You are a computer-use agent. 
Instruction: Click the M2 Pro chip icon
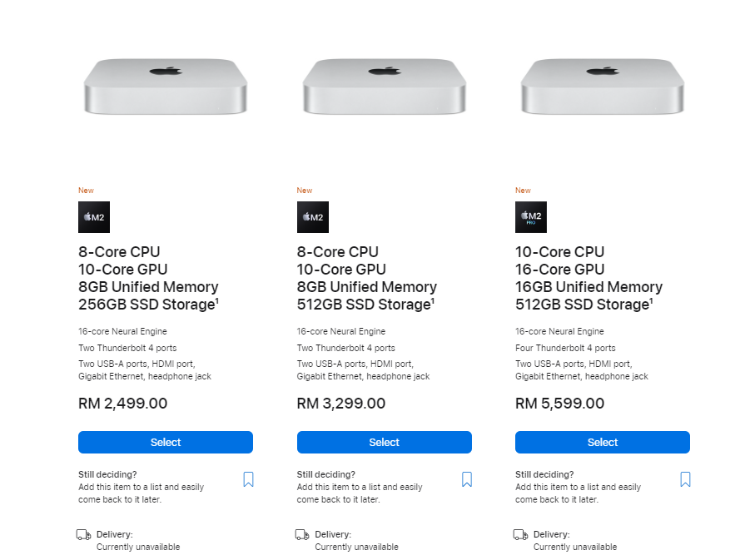coord(531,217)
